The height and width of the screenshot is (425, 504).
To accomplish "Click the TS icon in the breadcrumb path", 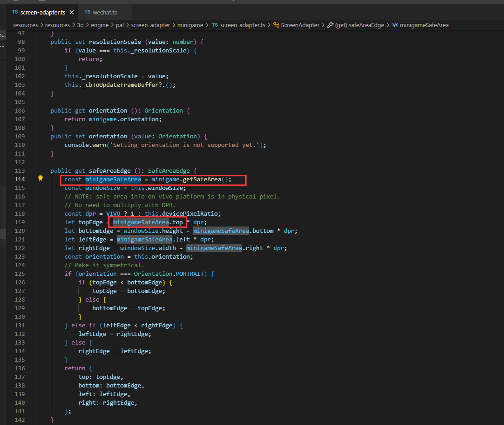I will click(215, 25).
